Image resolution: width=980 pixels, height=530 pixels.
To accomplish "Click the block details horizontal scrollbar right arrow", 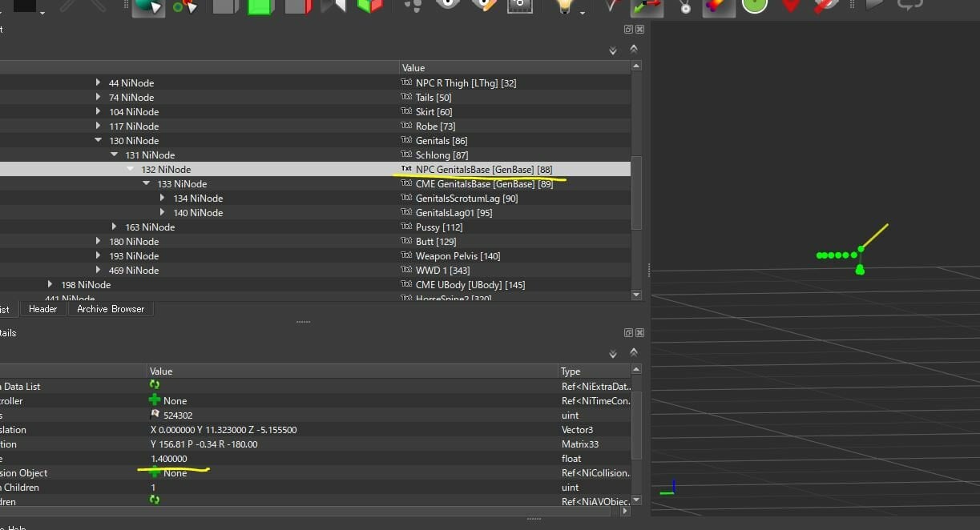I will click(623, 510).
